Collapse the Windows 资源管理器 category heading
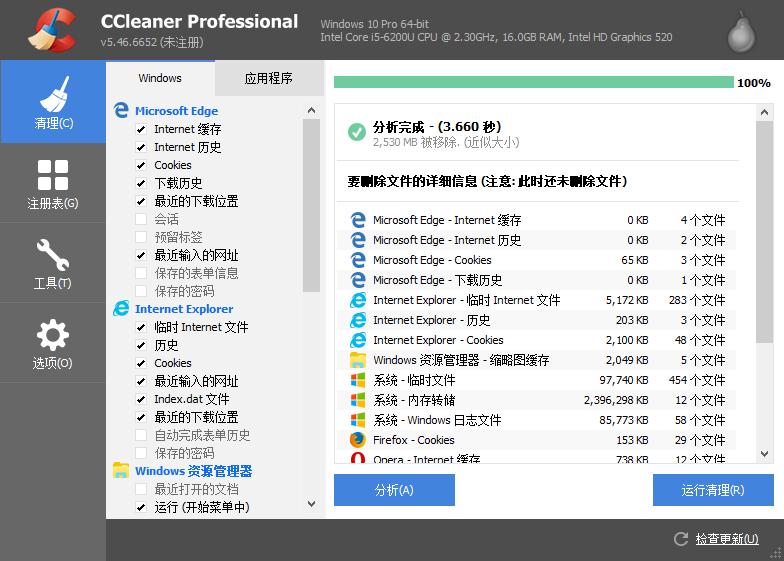The image size is (784, 561). tap(194, 470)
